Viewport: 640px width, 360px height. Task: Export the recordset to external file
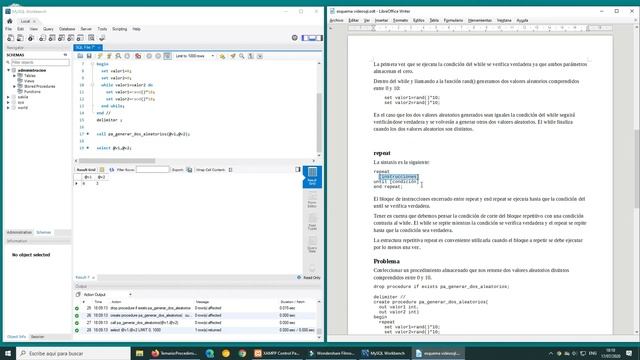pyautogui.click(x=189, y=169)
